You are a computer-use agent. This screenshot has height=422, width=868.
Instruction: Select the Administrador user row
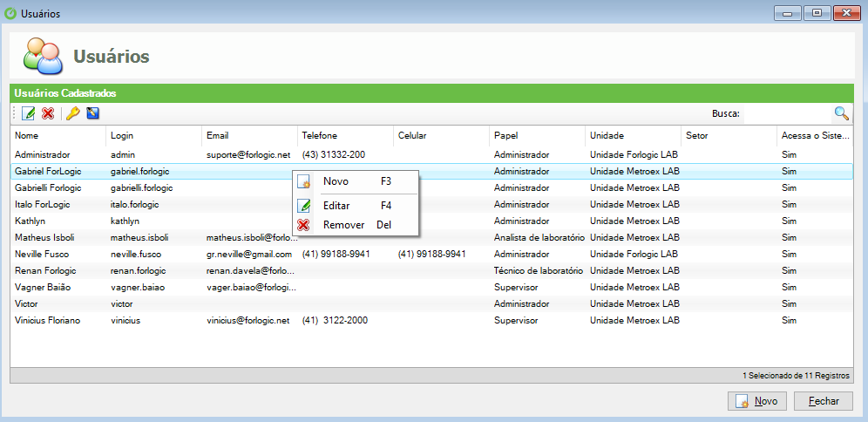click(431, 154)
